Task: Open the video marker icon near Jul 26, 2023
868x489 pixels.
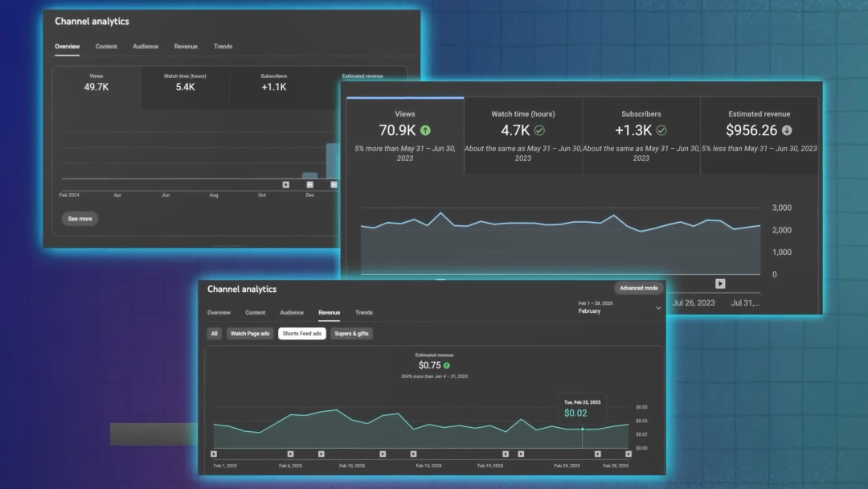Action: click(x=720, y=284)
